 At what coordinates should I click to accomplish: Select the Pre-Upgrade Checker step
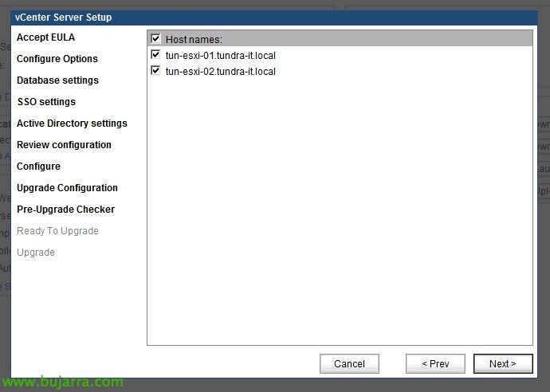point(65,210)
